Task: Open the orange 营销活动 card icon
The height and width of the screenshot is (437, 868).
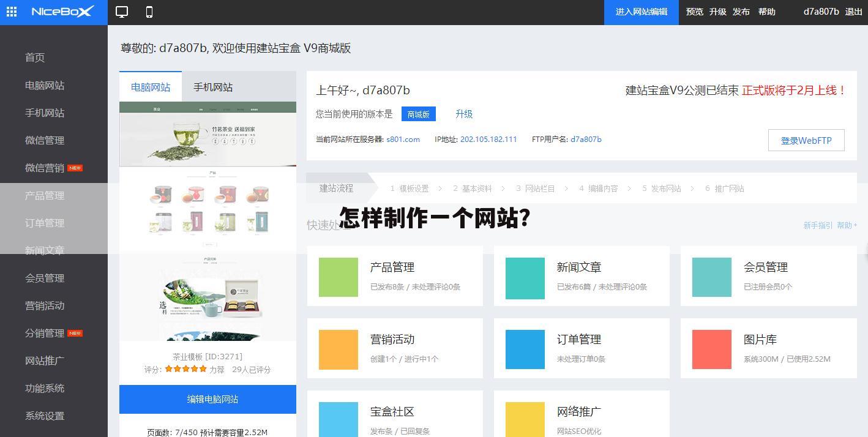Action: (338, 349)
